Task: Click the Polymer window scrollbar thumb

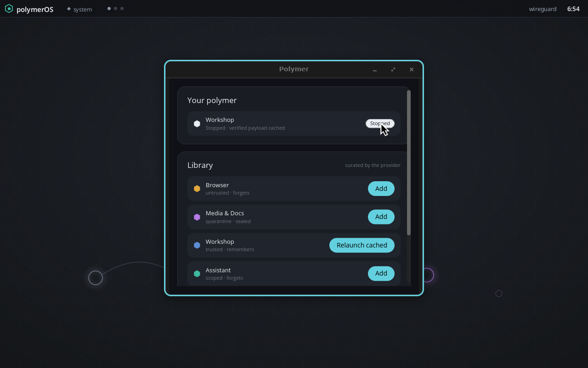Action: point(409,163)
